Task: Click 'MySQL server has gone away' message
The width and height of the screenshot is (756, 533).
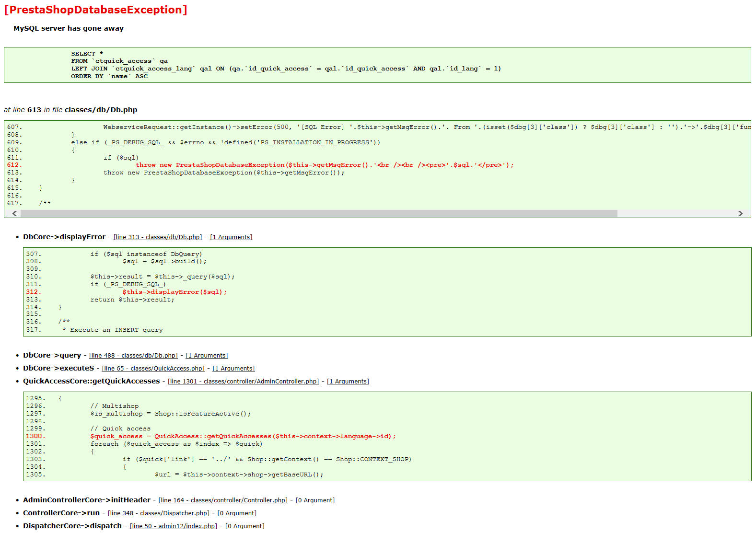Action: tap(69, 28)
